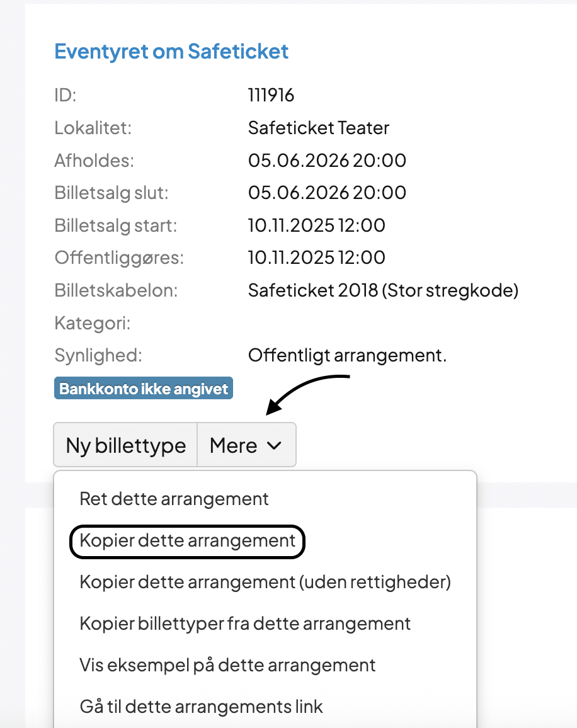577x728 pixels.
Task: Click the Afholdes date 05.06.2026 20:00
Action: click(327, 161)
